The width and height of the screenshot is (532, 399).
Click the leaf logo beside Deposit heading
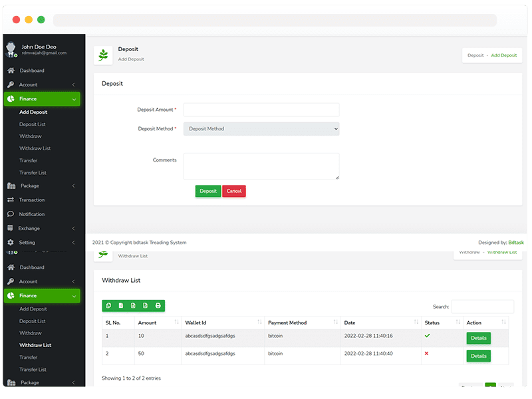(x=103, y=55)
